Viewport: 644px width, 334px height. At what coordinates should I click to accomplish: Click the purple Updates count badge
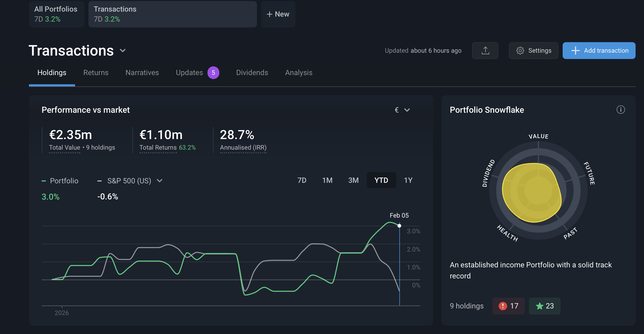pos(213,73)
